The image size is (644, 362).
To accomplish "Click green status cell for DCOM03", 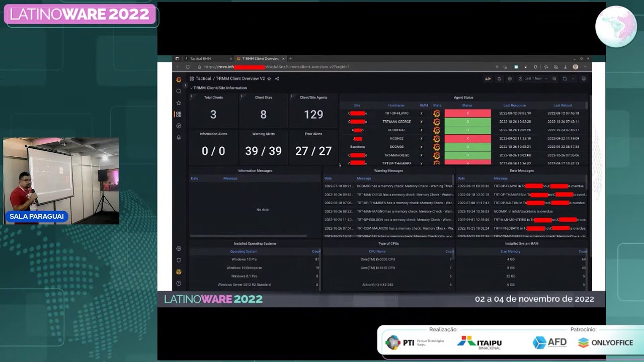I will pos(467,147).
